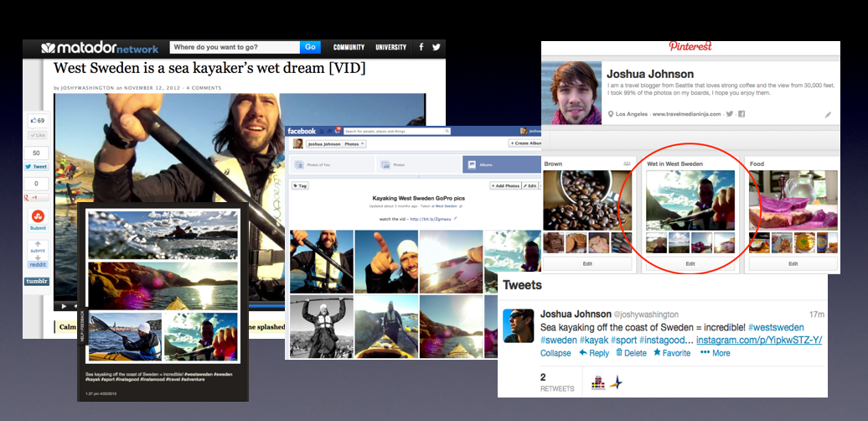Click the Tweet share button on Matador sidebar
The image size is (868, 421).
tap(37, 166)
